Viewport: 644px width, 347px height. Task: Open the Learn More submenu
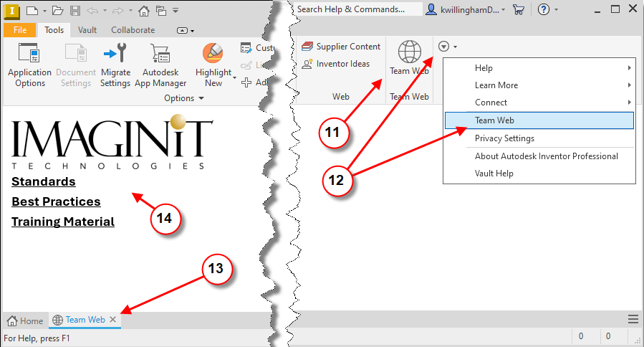539,85
